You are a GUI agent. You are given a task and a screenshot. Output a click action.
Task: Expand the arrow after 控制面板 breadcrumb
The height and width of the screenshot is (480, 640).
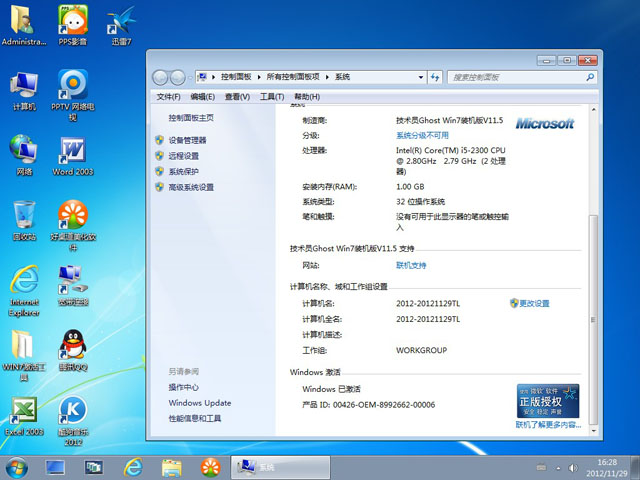259,77
